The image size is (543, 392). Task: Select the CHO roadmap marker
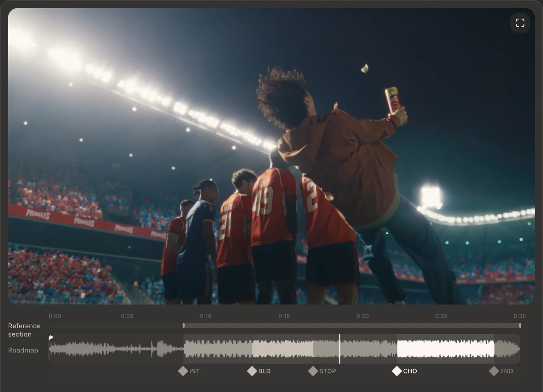pos(404,371)
